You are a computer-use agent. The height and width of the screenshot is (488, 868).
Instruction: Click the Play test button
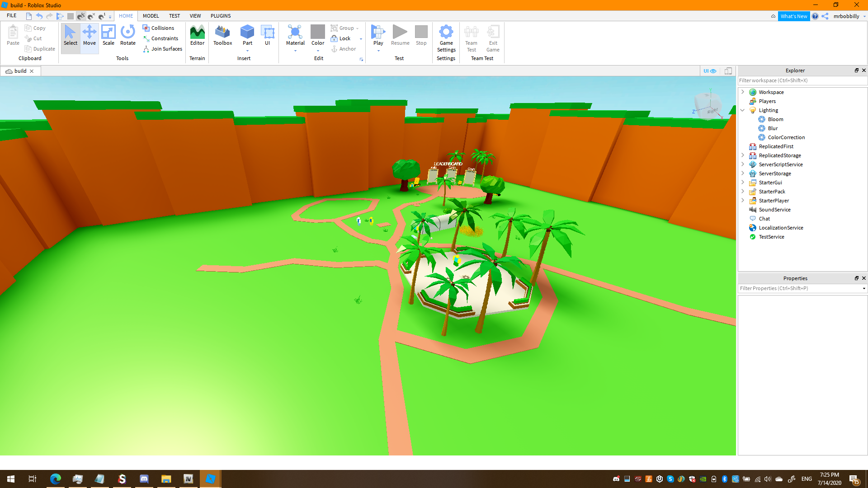tap(378, 33)
